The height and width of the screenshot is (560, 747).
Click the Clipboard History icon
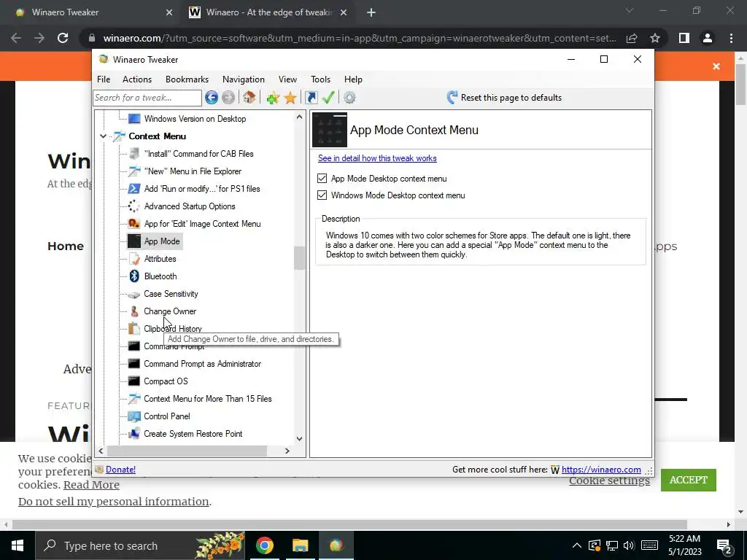(x=134, y=329)
